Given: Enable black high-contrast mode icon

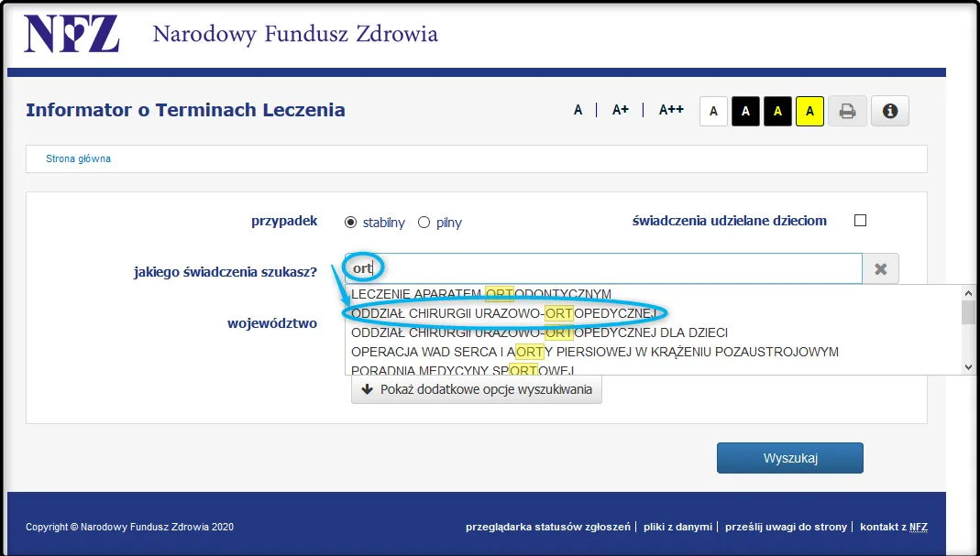Looking at the screenshot, I should (x=745, y=110).
